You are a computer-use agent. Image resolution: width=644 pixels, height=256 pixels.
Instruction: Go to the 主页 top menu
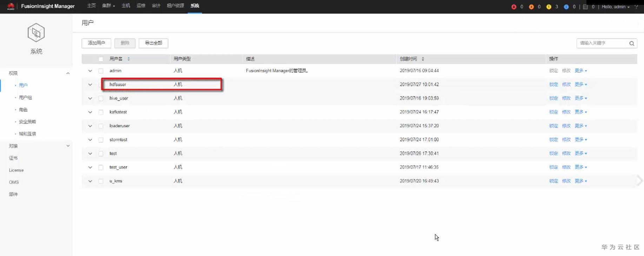[x=91, y=6]
